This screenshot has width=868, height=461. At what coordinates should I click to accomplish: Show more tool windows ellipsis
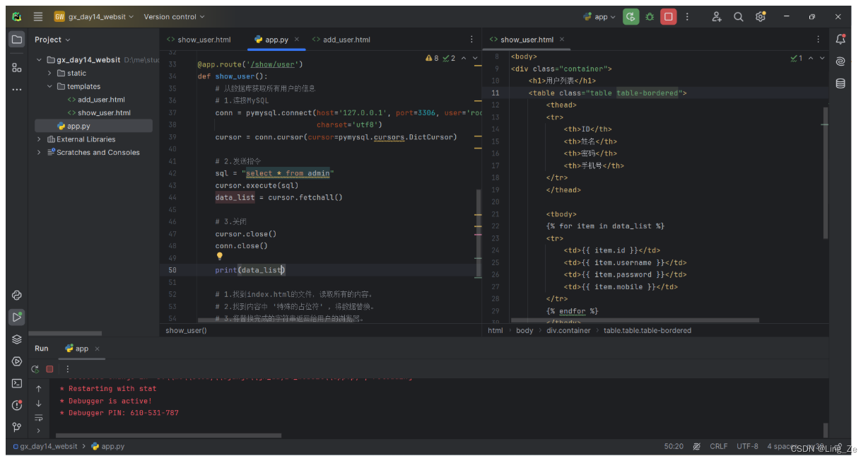(x=17, y=91)
